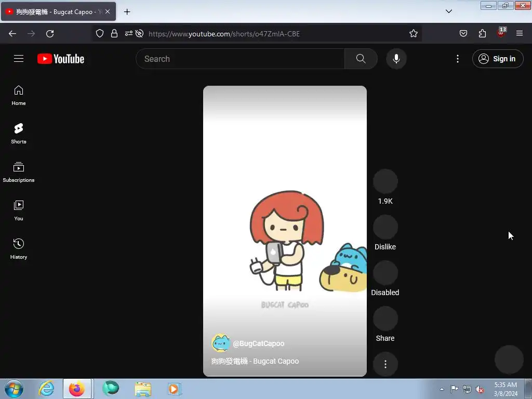The image size is (532, 399).
Task: Like the short showing 1.9K
Action: click(x=385, y=181)
